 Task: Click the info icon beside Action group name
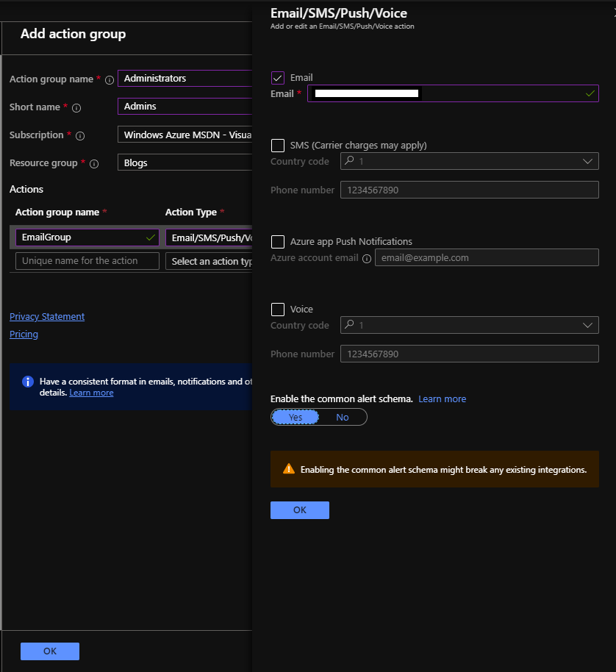pyautogui.click(x=110, y=79)
